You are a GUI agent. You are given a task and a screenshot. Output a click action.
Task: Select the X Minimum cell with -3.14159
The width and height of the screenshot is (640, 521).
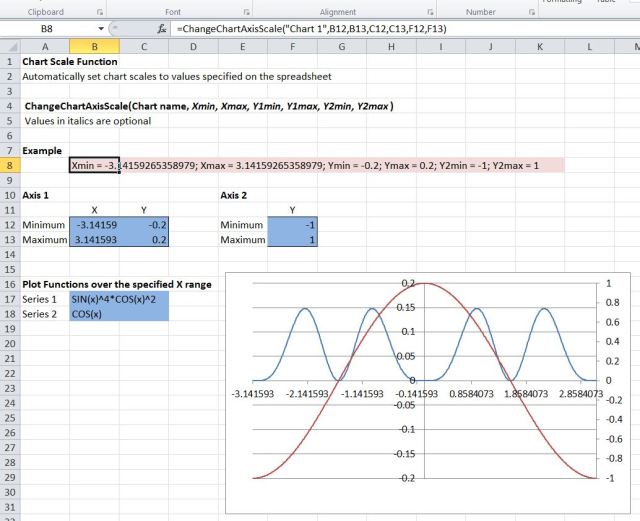click(94, 225)
